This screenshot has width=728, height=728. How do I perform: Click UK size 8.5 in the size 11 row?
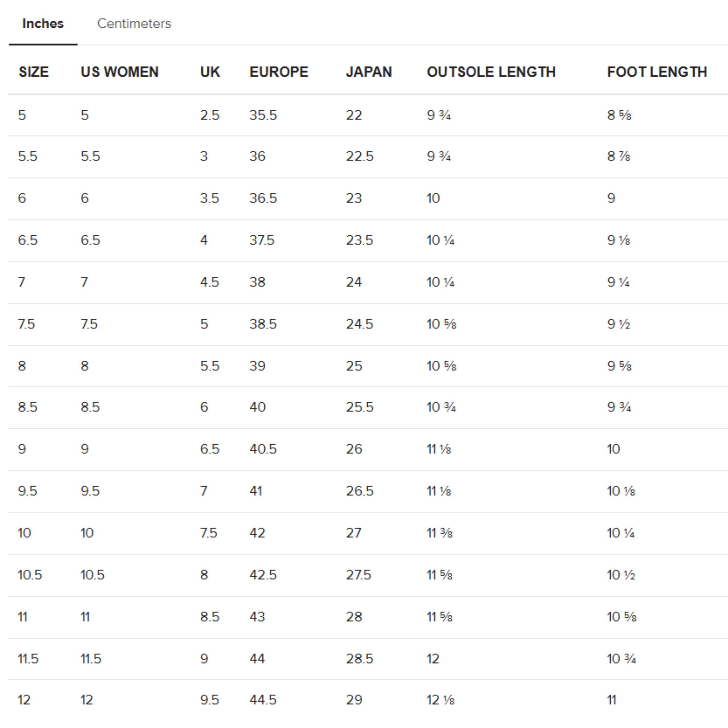tap(209, 617)
